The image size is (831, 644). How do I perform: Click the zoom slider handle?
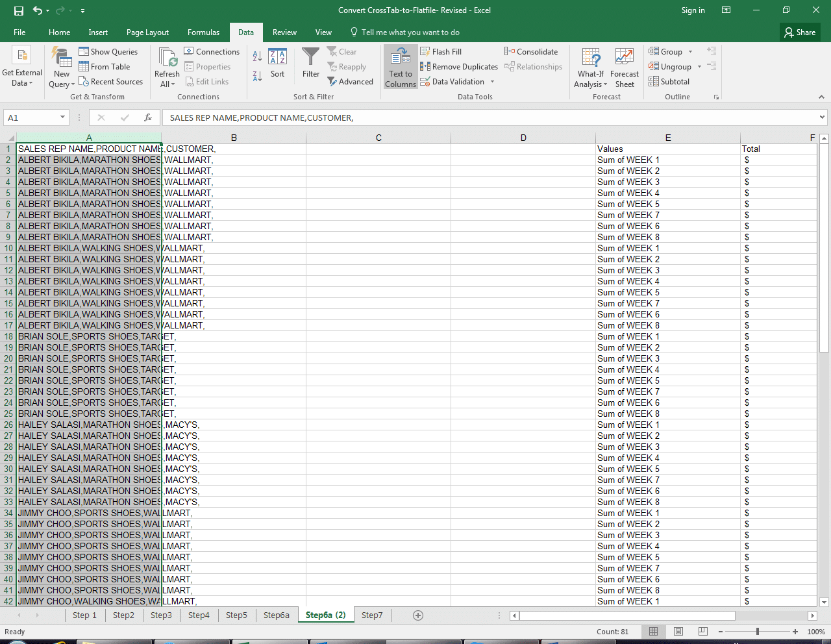click(x=757, y=632)
